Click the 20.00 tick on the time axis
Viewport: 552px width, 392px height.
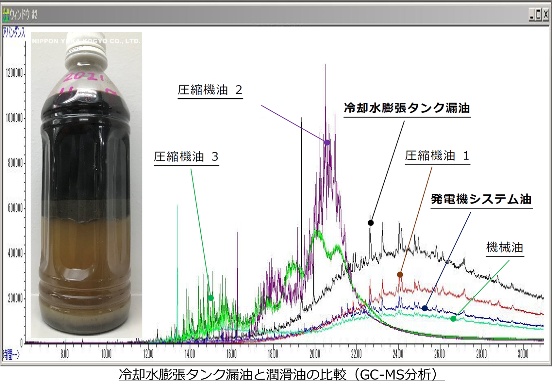click(315, 354)
